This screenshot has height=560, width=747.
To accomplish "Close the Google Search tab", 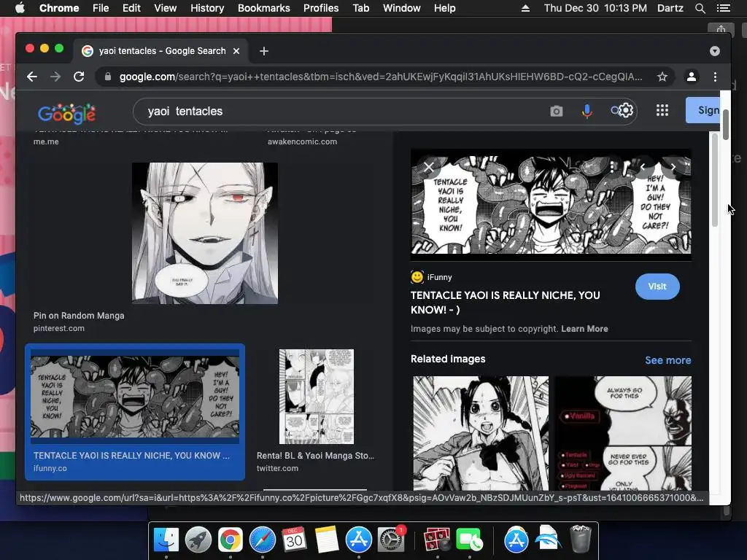I will (236, 51).
